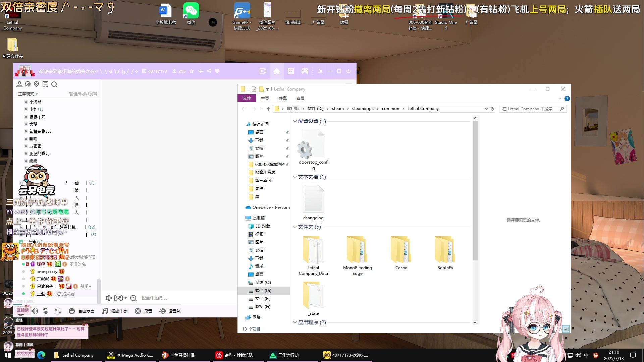Click the Explorer refresh button
644x362 pixels.
[x=492, y=109]
